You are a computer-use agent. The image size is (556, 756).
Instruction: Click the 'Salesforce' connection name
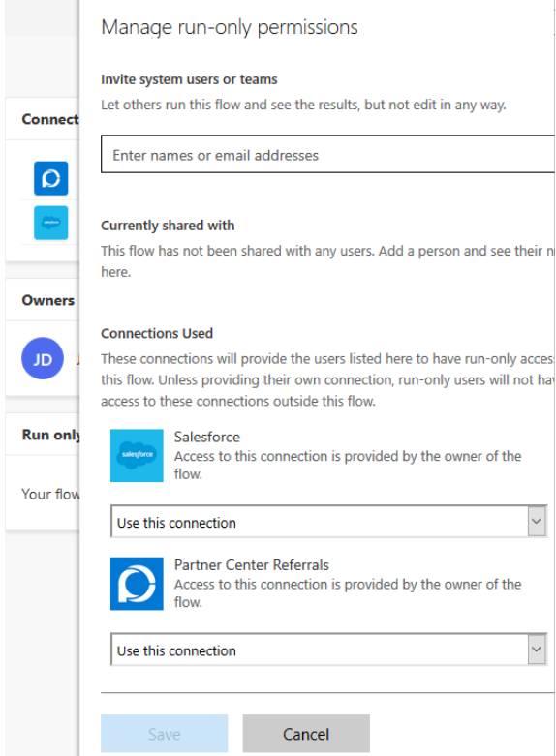207,437
